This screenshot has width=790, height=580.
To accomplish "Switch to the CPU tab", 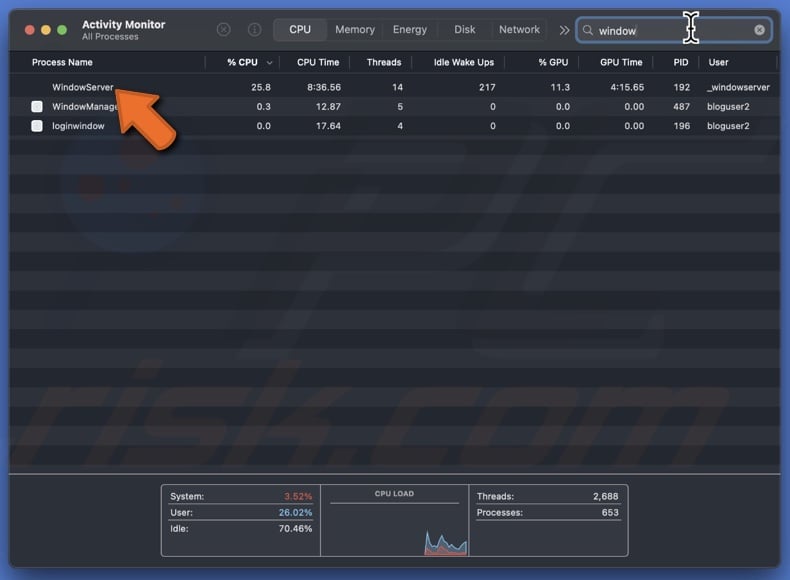I will [x=300, y=30].
